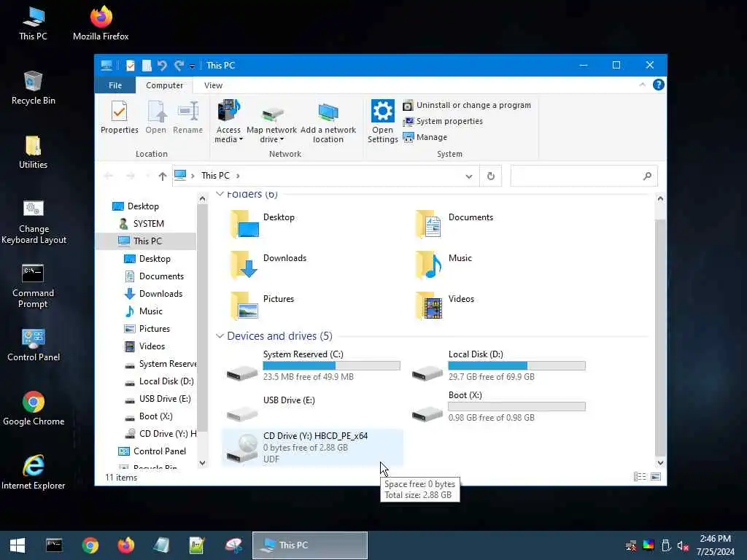Select Boot (X:) drive tile

pyautogui.click(x=498, y=408)
